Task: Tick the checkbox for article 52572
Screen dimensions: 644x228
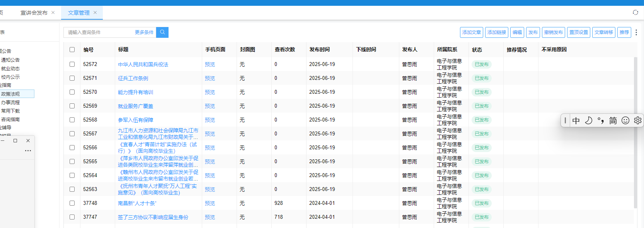Action: 72,64
